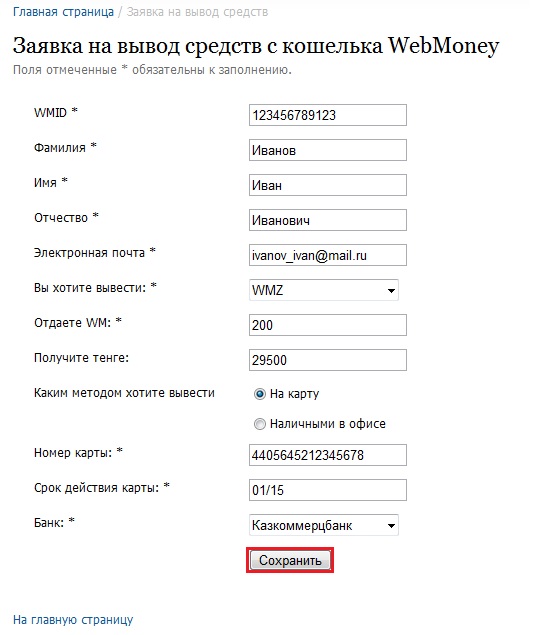Click the Электронная почта email field
533x635 pixels.
(328, 255)
